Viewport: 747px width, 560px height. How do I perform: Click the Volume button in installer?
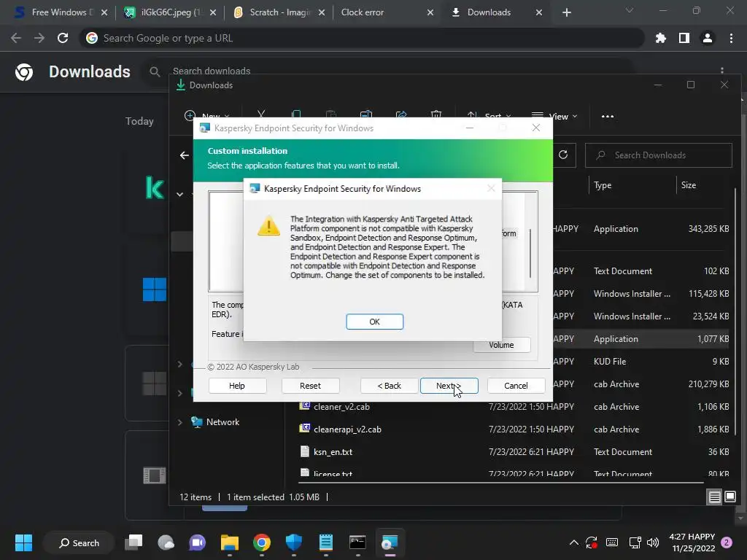click(501, 345)
